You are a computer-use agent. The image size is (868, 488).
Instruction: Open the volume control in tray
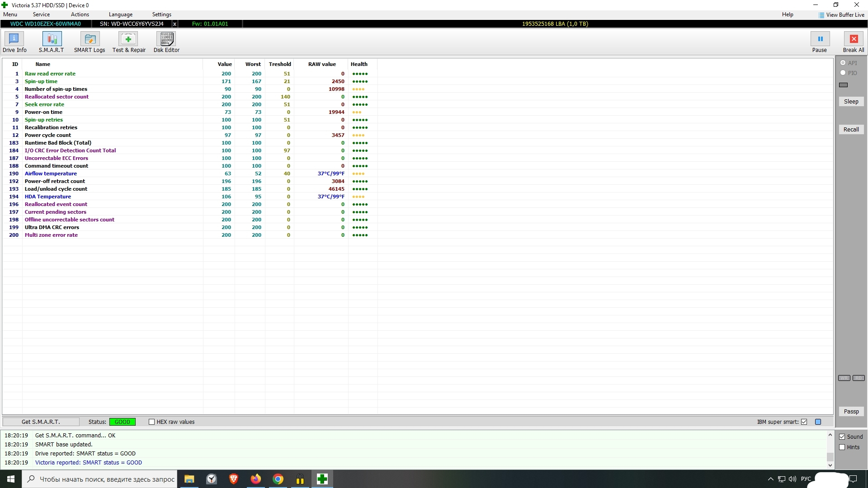click(793, 479)
